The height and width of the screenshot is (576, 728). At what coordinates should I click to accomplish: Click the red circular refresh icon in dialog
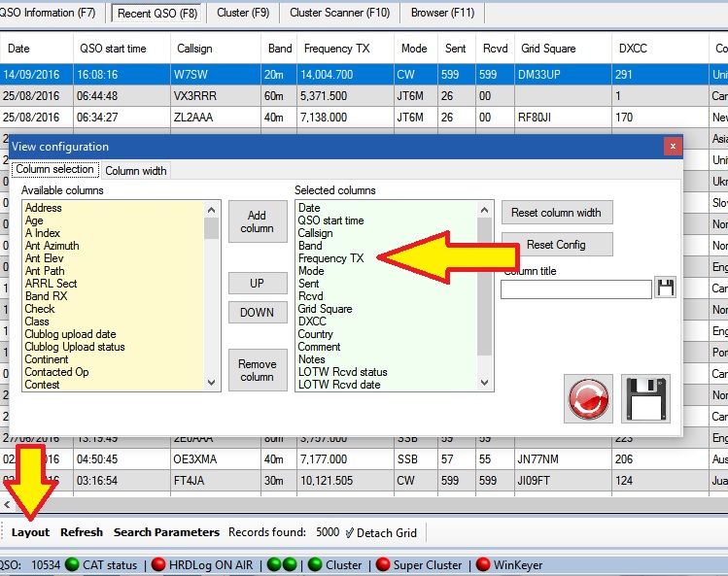[x=588, y=398]
